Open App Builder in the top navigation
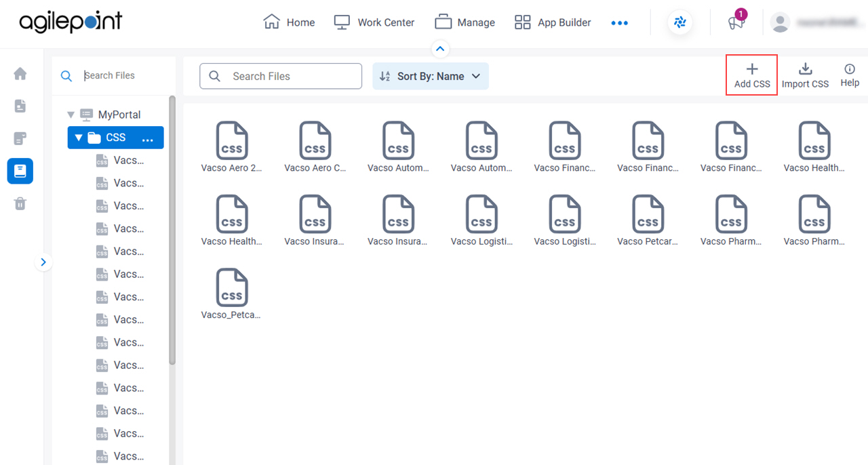868x465 pixels. click(x=553, y=22)
